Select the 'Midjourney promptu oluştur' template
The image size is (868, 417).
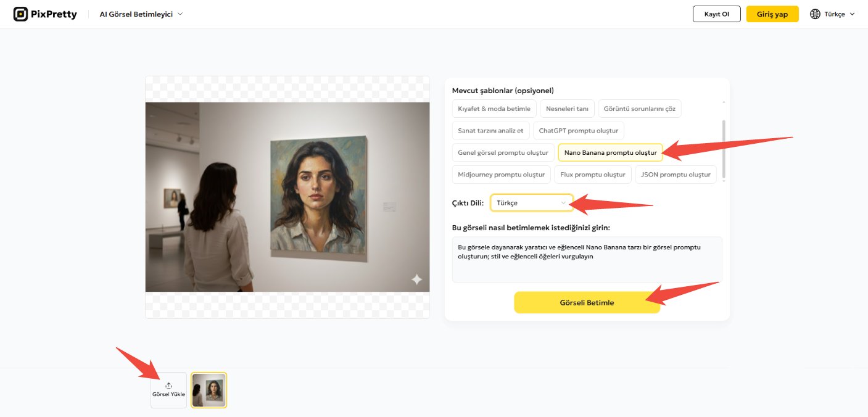(x=501, y=174)
